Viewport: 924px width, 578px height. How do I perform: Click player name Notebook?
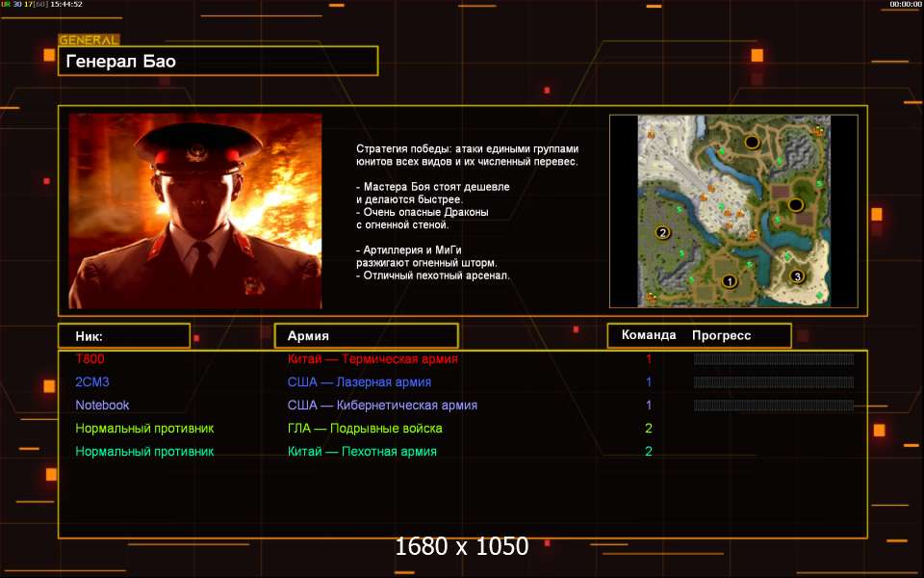tap(102, 406)
